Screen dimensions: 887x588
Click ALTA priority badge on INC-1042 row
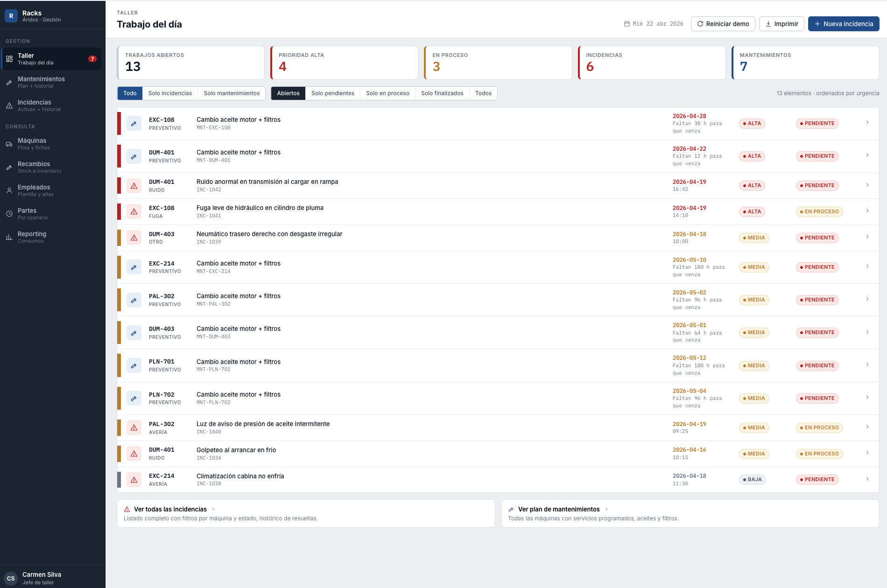[x=752, y=186]
